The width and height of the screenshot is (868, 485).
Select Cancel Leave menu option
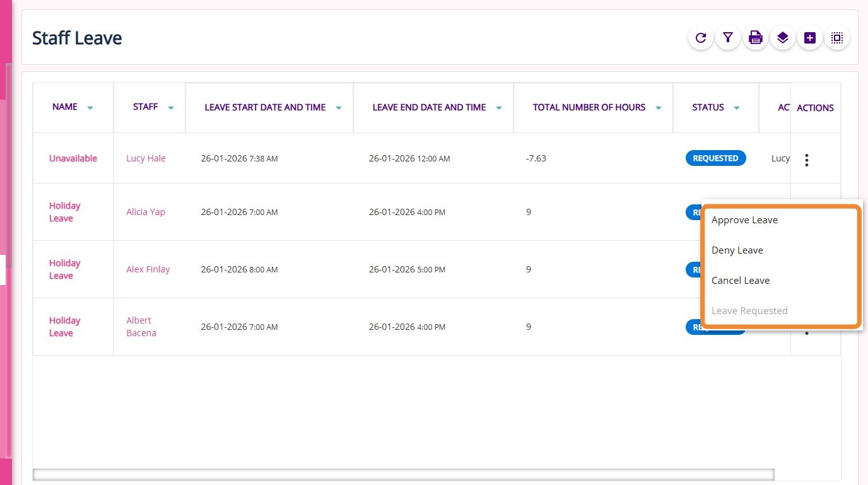click(741, 281)
